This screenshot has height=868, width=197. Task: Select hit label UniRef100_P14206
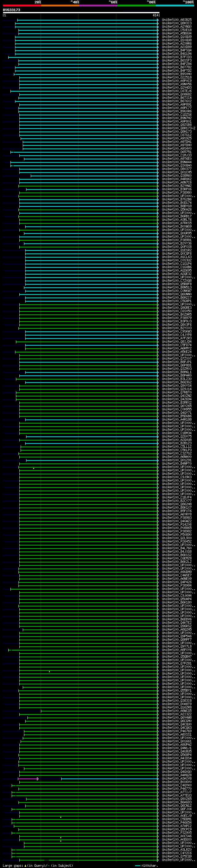coord(177,525)
